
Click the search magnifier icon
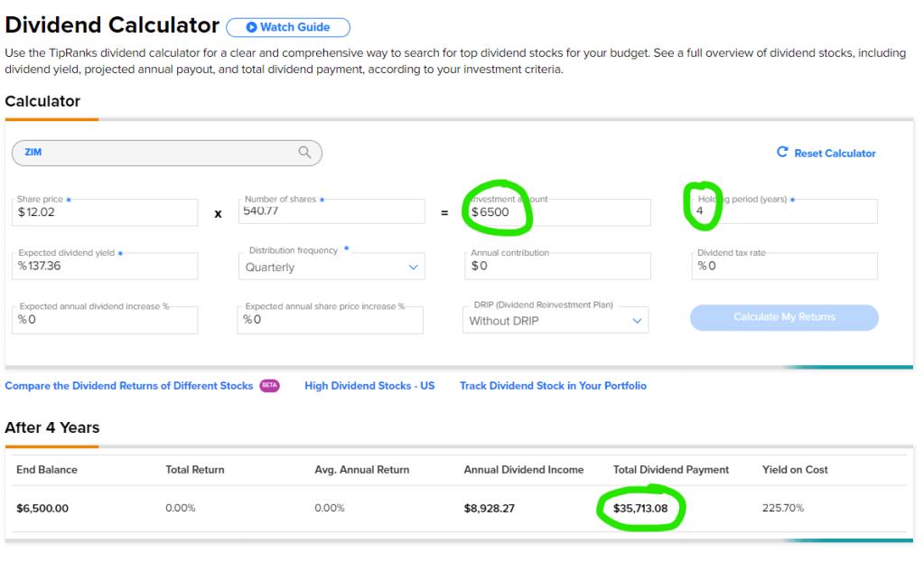point(305,153)
